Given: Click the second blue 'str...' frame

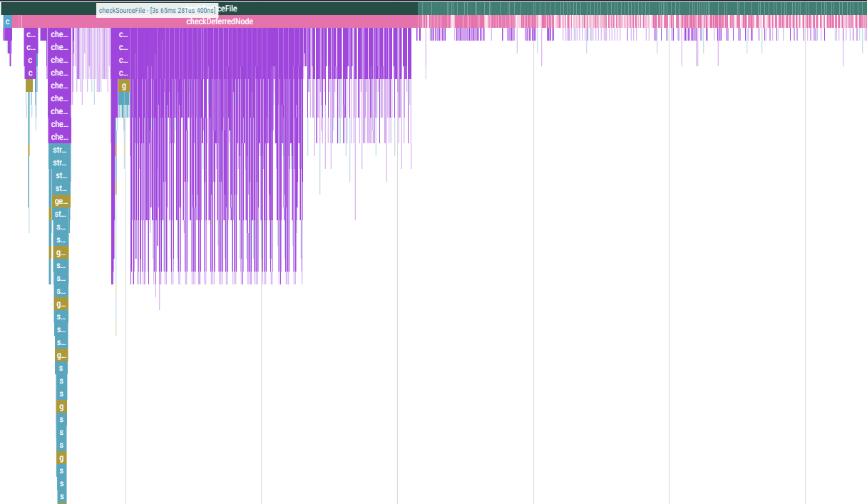Looking at the screenshot, I should pos(60,163).
